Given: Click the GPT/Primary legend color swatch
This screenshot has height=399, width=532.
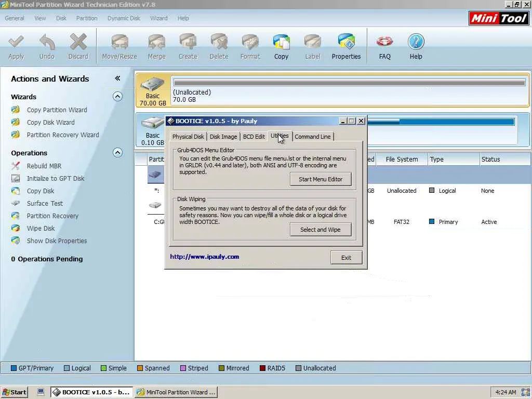Looking at the screenshot, I should [x=14, y=368].
